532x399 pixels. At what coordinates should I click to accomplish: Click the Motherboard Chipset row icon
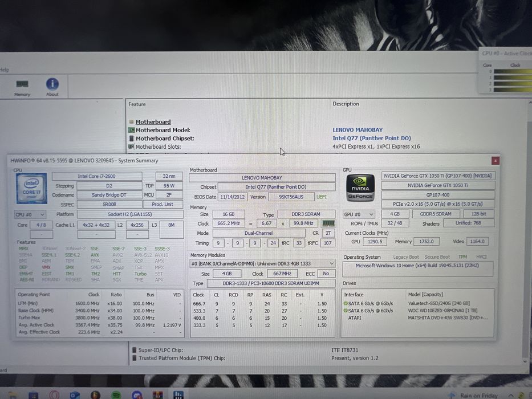(131, 139)
